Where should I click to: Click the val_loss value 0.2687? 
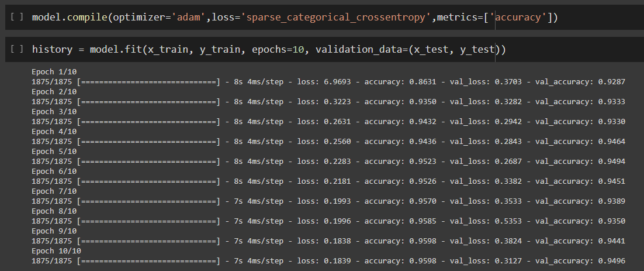(x=508, y=161)
